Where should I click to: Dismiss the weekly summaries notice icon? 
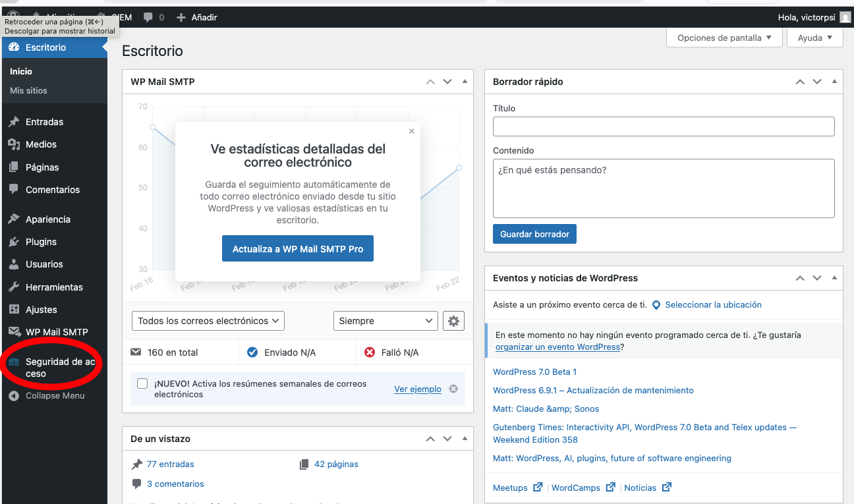click(453, 389)
